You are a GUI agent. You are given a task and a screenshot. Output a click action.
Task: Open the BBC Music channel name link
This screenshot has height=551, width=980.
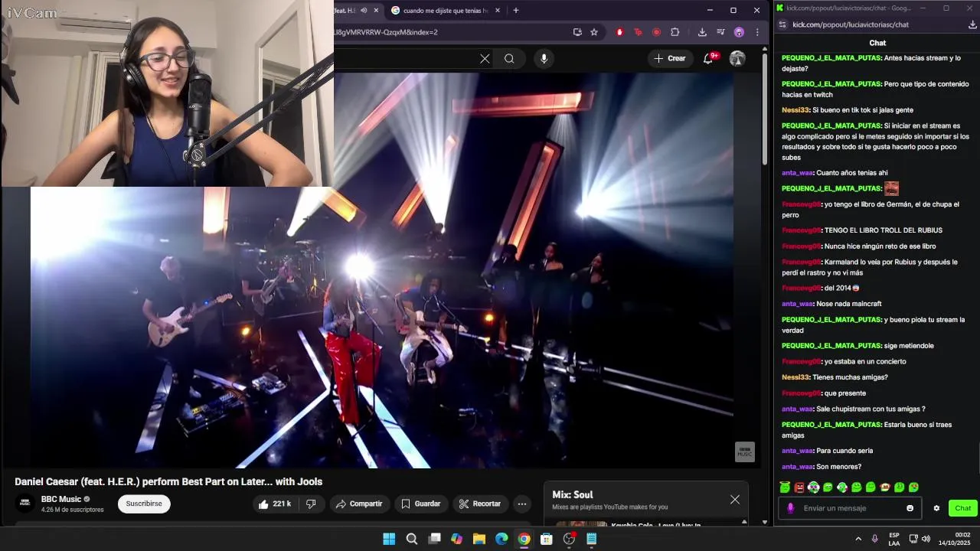61,499
